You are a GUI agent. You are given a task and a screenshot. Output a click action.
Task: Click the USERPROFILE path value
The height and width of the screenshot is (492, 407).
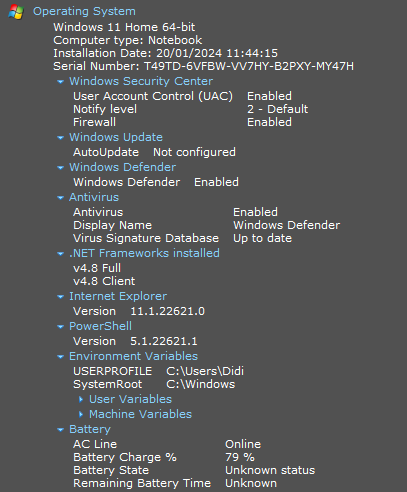pyautogui.click(x=205, y=371)
